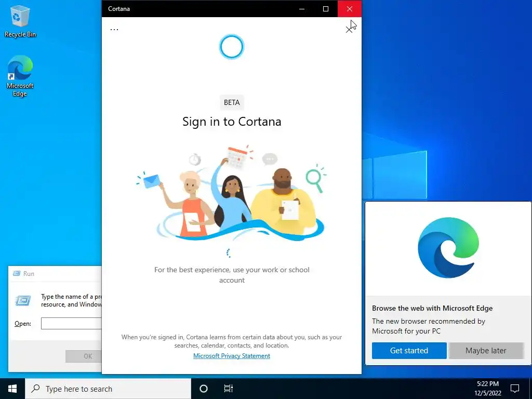Open Task View on the taskbar
This screenshot has height=399, width=532.
tap(229, 389)
